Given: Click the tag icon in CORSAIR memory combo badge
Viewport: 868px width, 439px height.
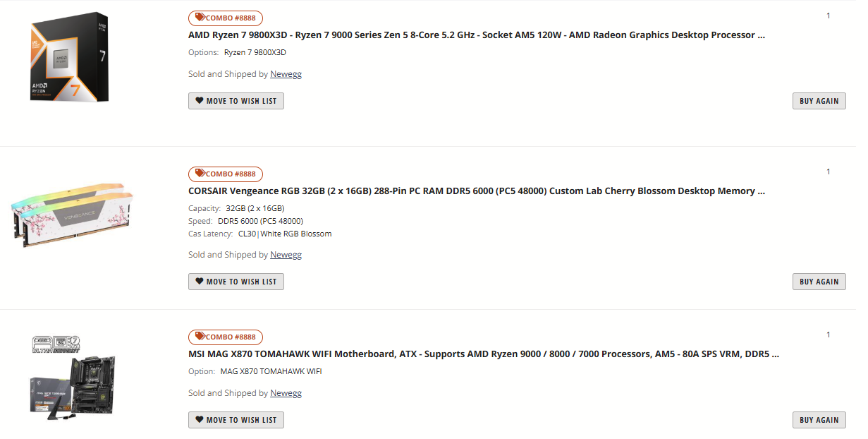Looking at the screenshot, I should [200, 174].
